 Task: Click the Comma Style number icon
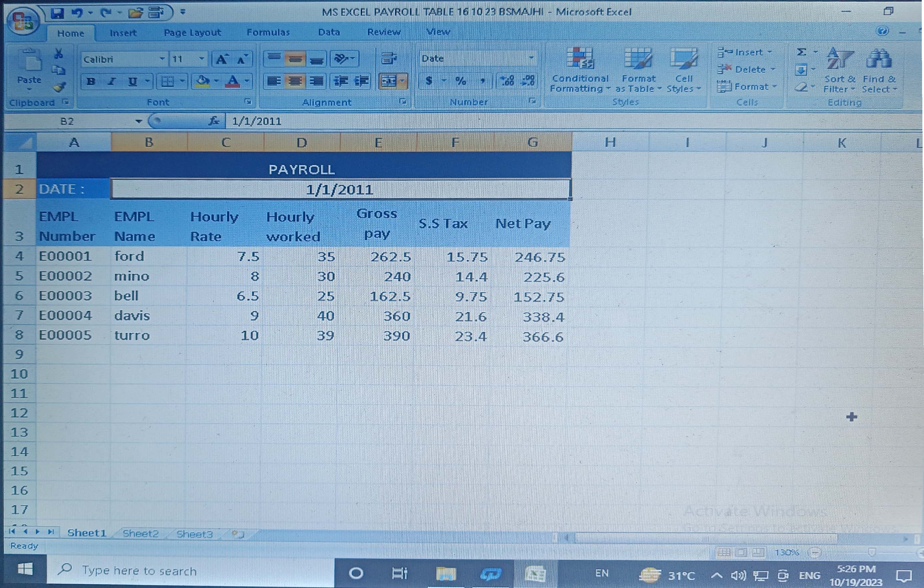coord(482,81)
